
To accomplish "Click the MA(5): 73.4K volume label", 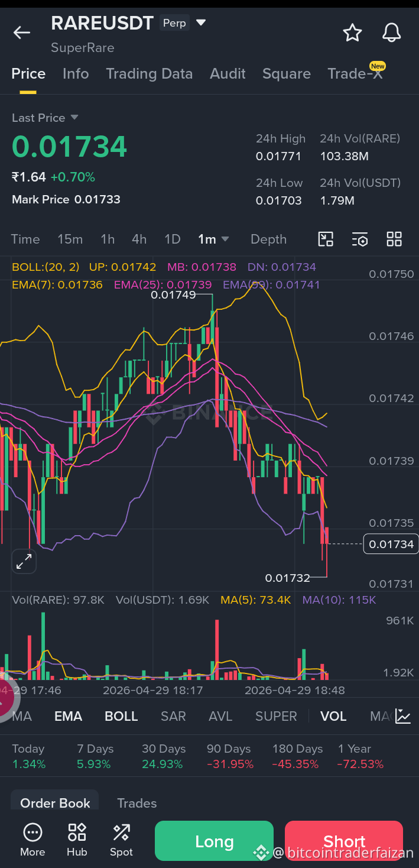I will coord(256,600).
